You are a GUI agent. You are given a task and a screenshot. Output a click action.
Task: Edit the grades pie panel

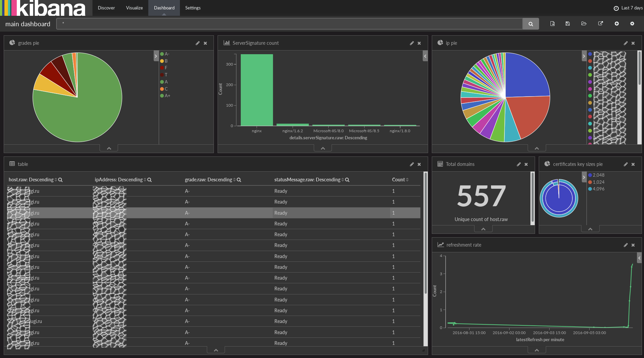point(198,43)
